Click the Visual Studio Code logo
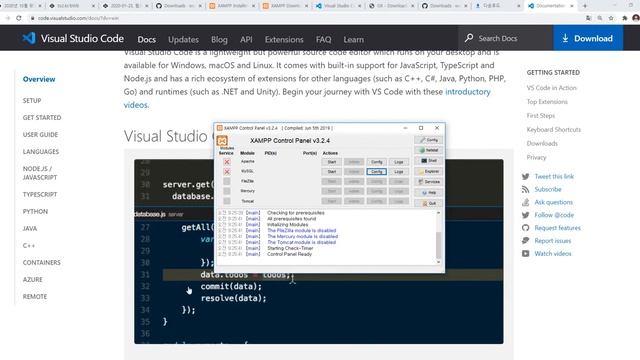The width and height of the screenshot is (640, 360). 29,38
